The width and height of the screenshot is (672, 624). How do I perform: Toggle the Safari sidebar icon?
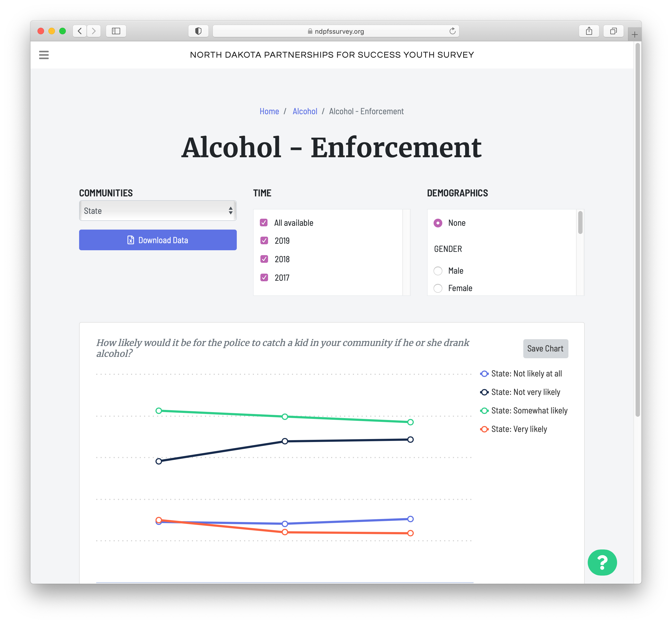pos(116,31)
